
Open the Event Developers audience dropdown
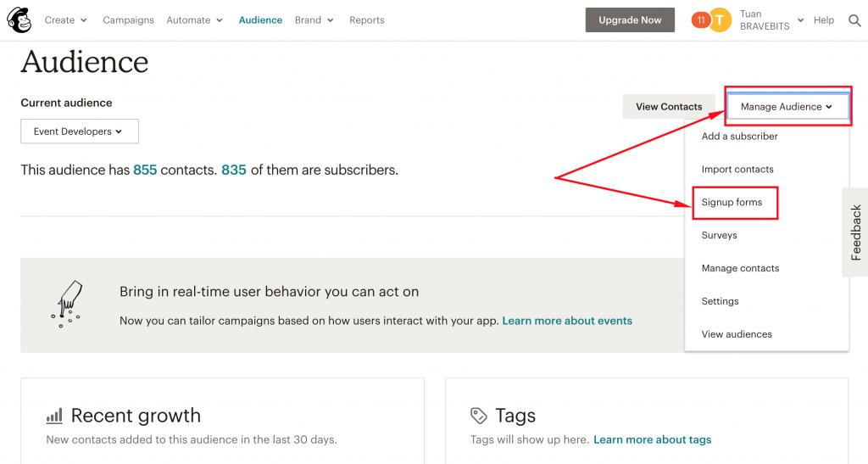tap(80, 131)
